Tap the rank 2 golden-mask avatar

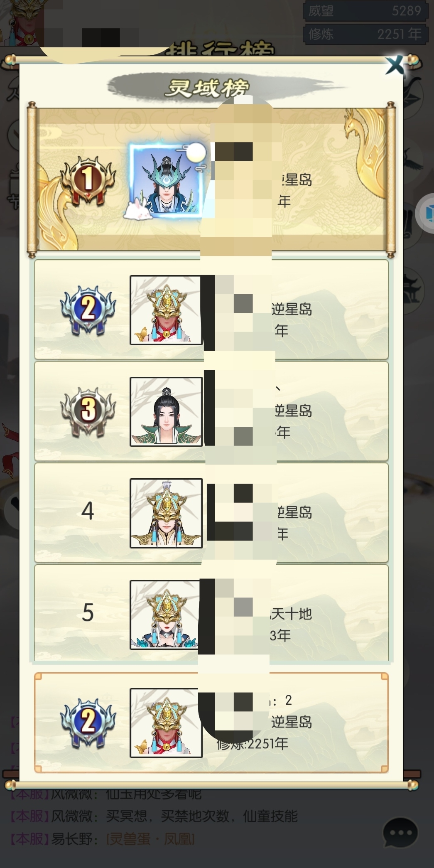(166, 310)
